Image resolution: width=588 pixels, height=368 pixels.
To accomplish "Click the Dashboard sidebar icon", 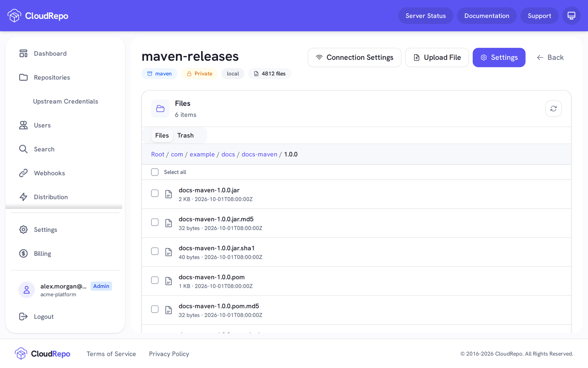I will click(x=24, y=53).
